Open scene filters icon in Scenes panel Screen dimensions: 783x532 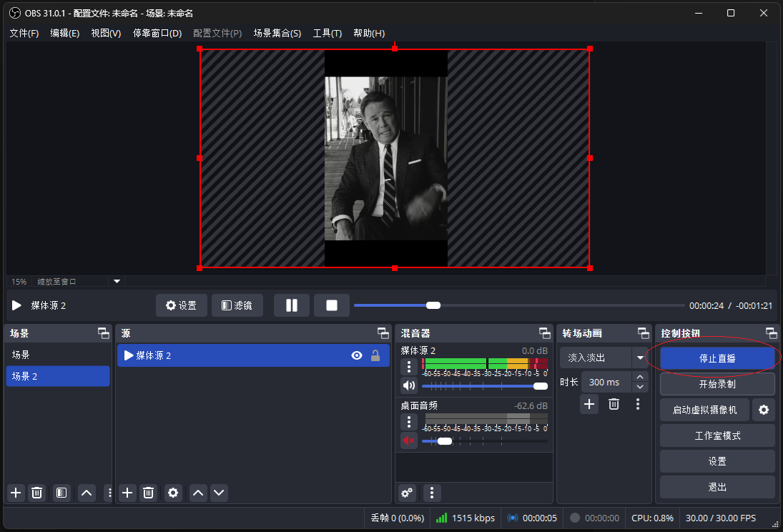[x=61, y=493]
